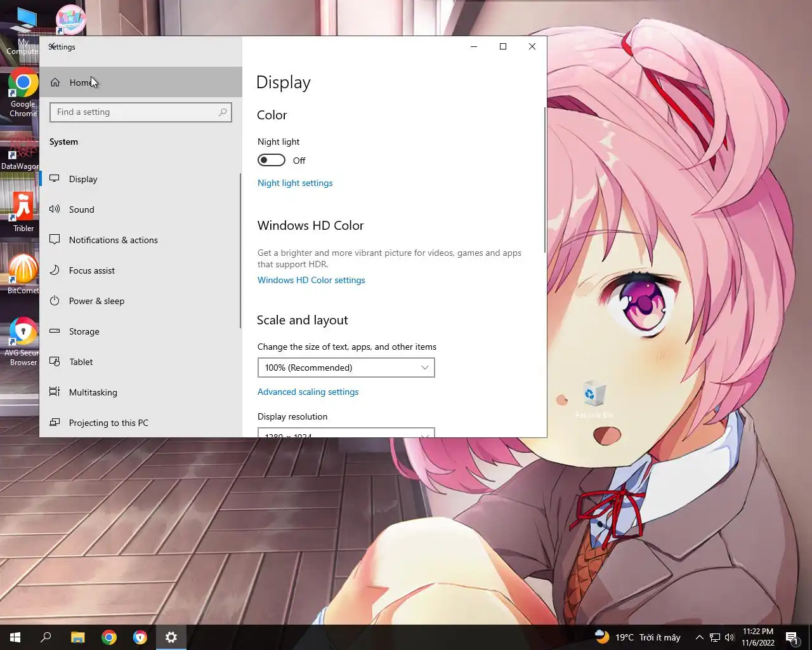Click the Storage drive icon

click(x=55, y=331)
